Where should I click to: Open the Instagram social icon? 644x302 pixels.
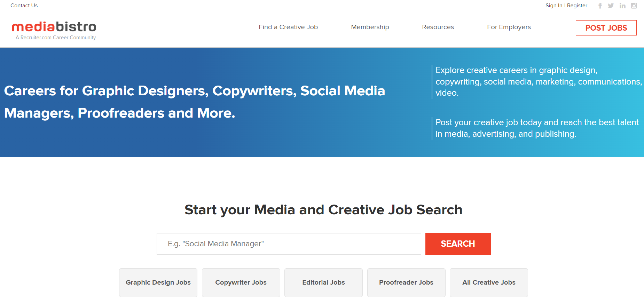pyautogui.click(x=634, y=6)
